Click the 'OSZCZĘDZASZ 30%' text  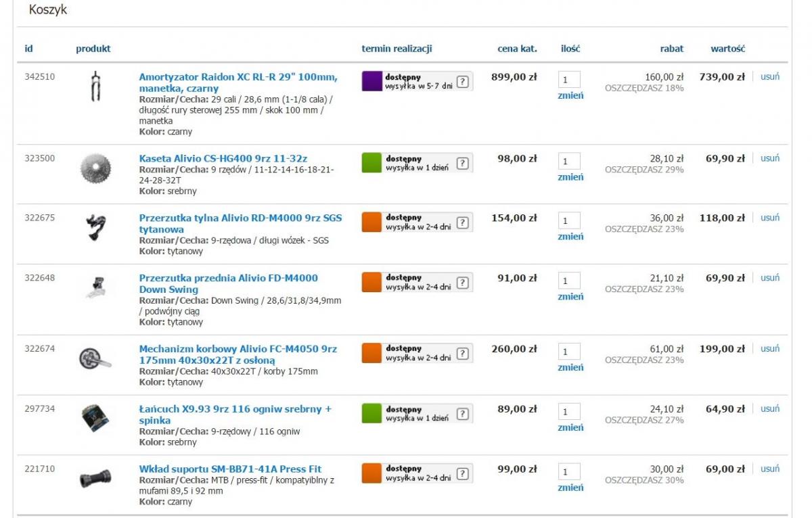(644, 480)
